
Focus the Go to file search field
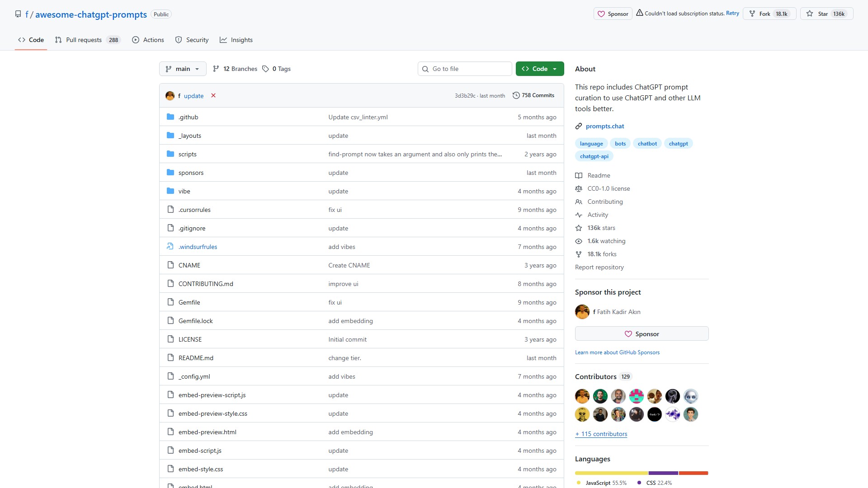click(465, 69)
